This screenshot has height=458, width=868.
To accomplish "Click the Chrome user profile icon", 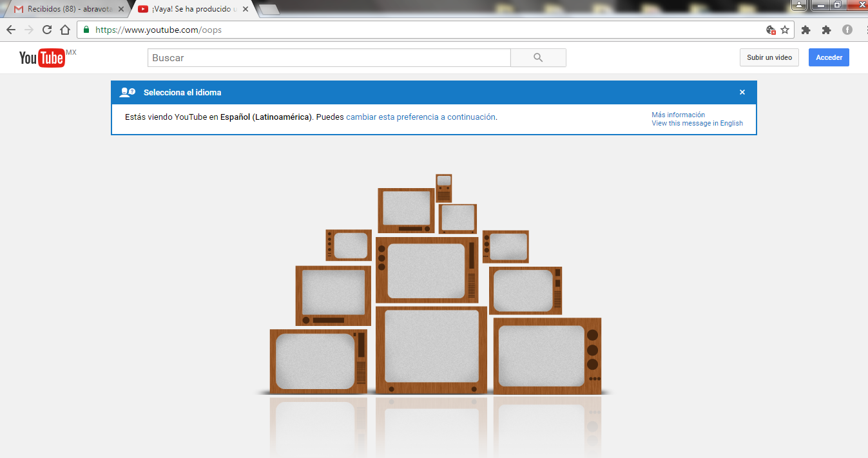I will click(x=799, y=5).
